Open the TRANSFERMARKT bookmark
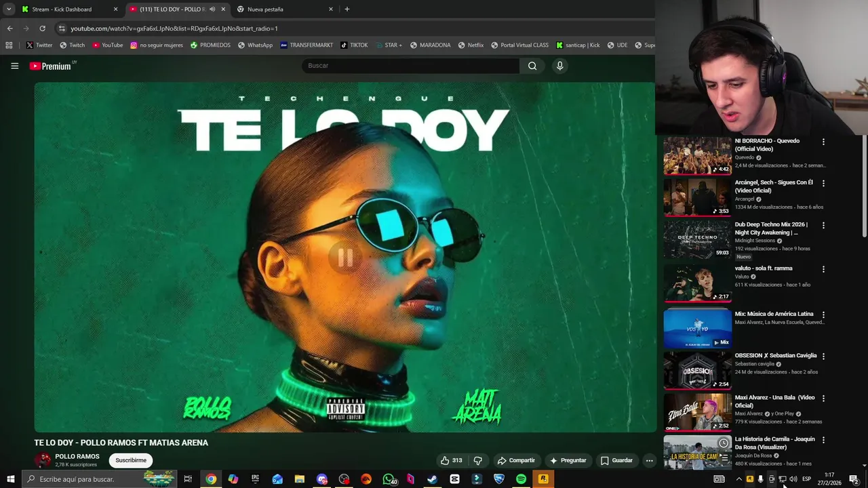This screenshot has height=488, width=868. (307, 45)
